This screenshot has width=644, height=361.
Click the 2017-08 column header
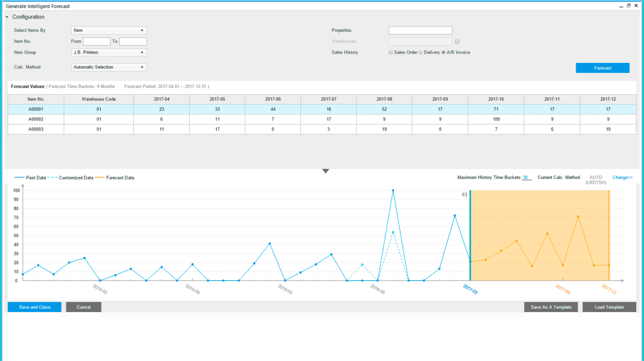383,99
